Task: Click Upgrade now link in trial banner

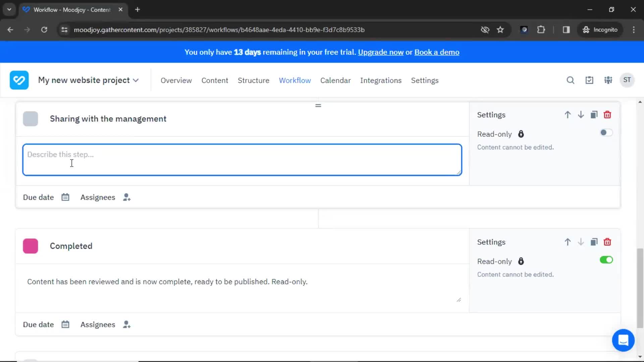Action: pyautogui.click(x=381, y=52)
